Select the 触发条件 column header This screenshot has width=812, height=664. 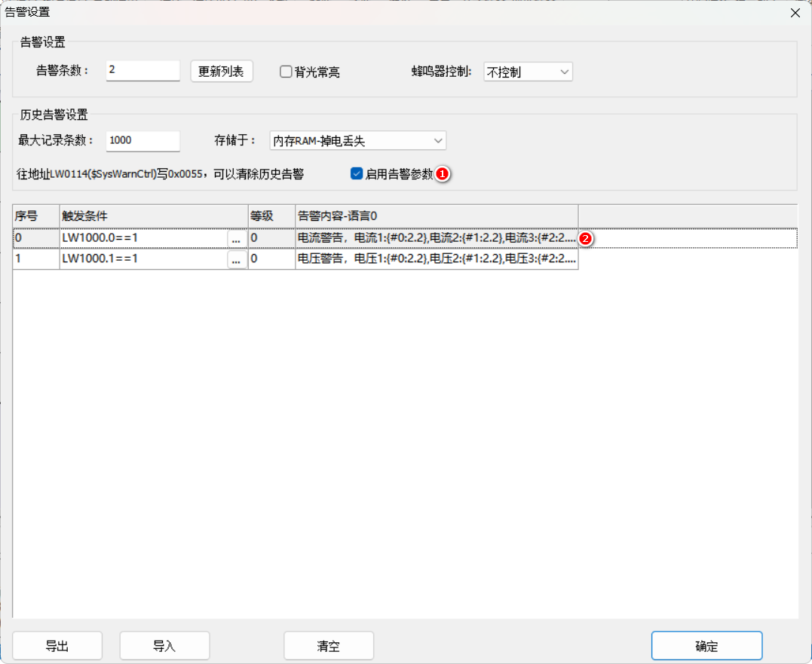pos(154,216)
